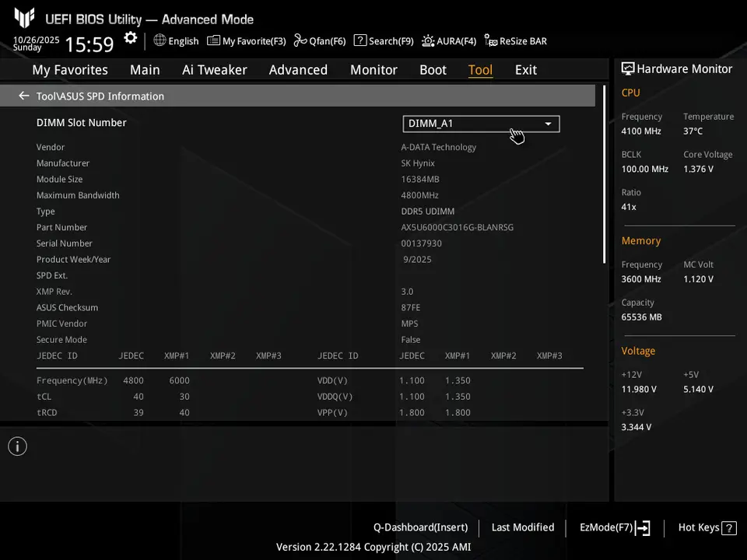This screenshot has width=747, height=560.
Task: Click the VDD(V) row label
Action: pyautogui.click(x=332, y=380)
